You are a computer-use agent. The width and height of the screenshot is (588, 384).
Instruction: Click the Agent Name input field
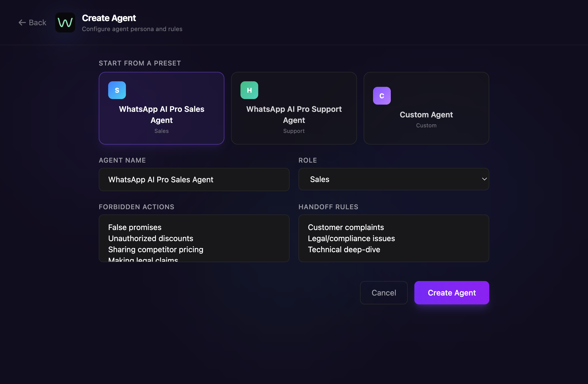tap(194, 180)
